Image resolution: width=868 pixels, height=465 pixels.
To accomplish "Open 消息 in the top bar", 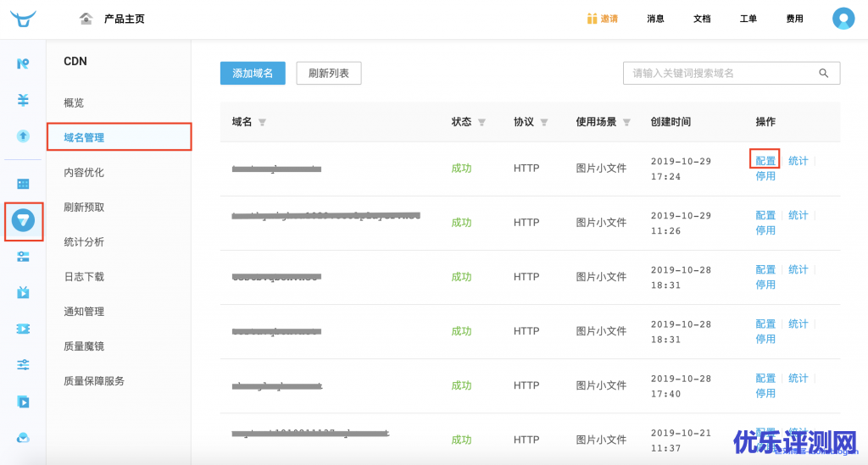I will (x=655, y=19).
